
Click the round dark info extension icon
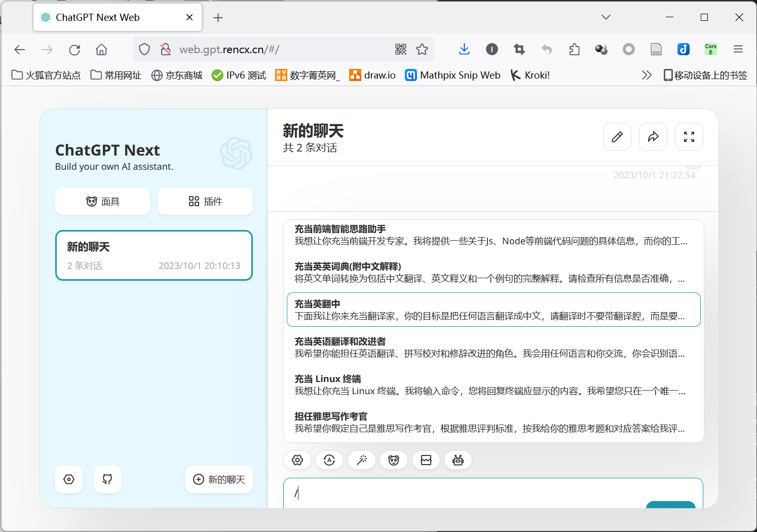[x=492, y=49]
